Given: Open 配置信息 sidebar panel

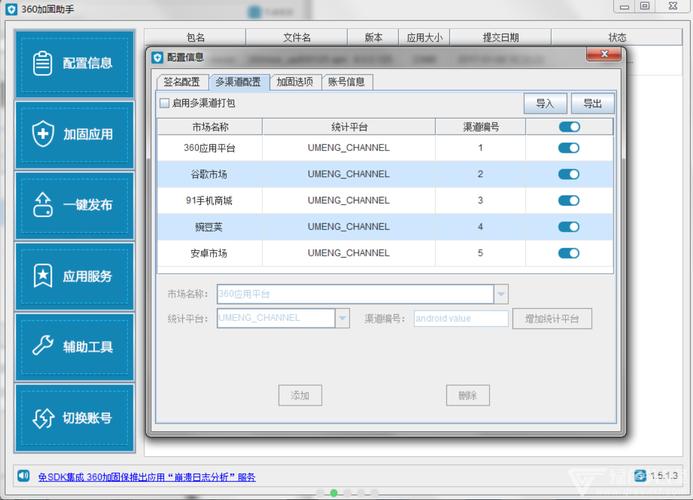Looking at the screenshot, I should point(74,64).
